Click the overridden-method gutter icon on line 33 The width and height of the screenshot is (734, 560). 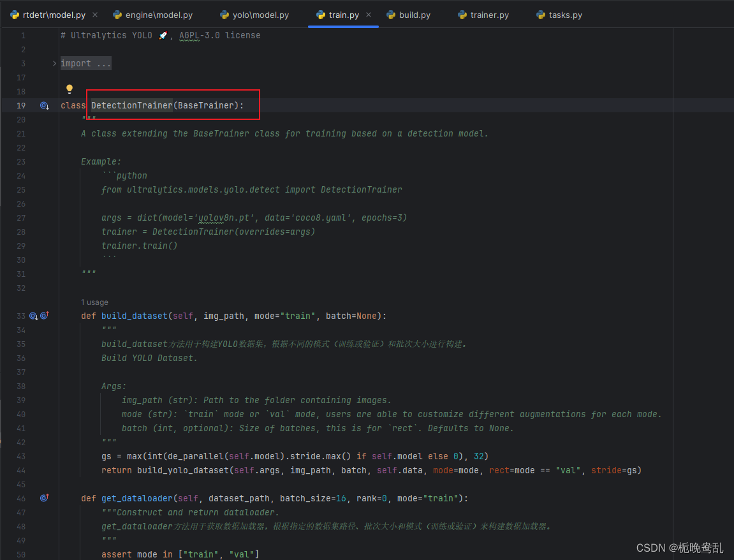(x=34, y=316)
